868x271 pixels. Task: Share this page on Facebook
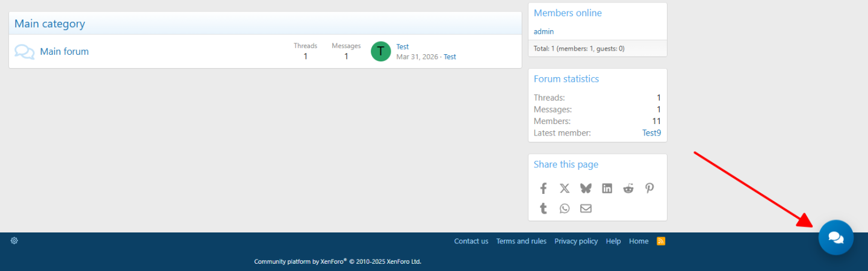(543, 188)
